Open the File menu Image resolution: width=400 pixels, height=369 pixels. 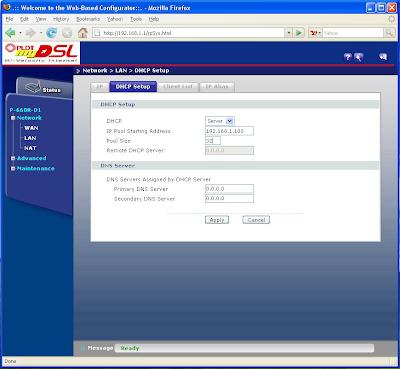[x=9, y=19]
